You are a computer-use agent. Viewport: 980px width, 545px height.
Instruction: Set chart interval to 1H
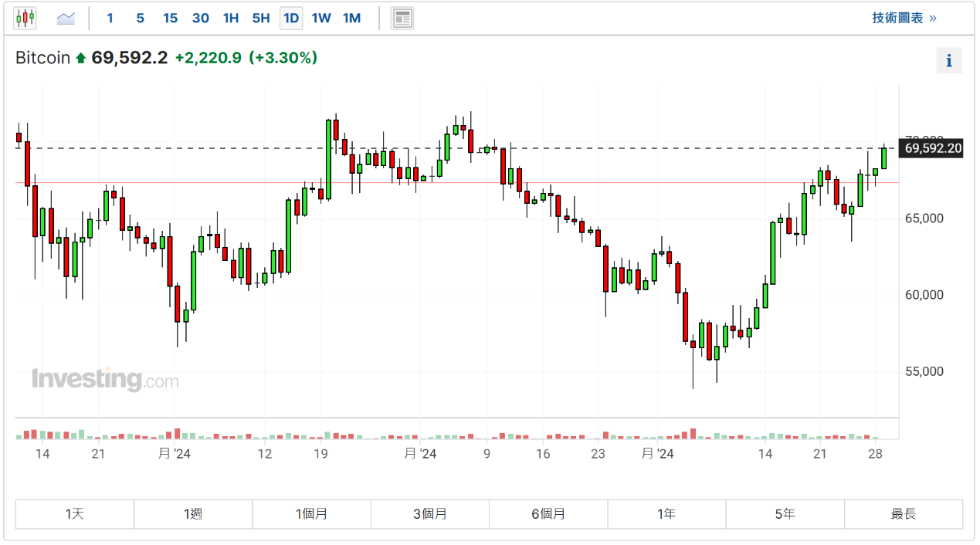pos(230,18)
